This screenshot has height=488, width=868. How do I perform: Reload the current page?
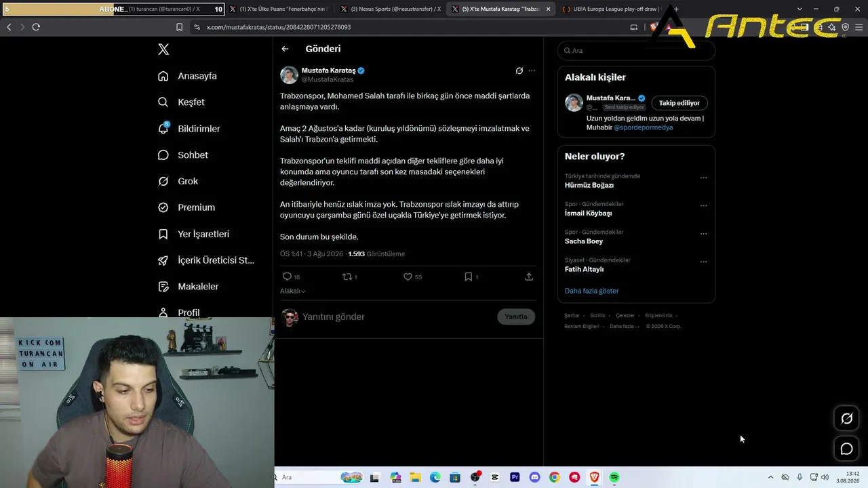click(36, 27)
